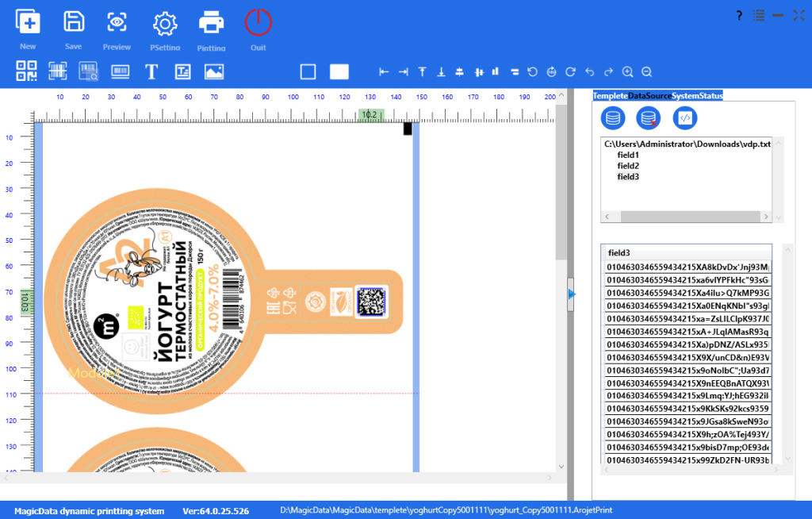
Task: Click the tree scrollbar left arrow
Action: click(607, 216)
